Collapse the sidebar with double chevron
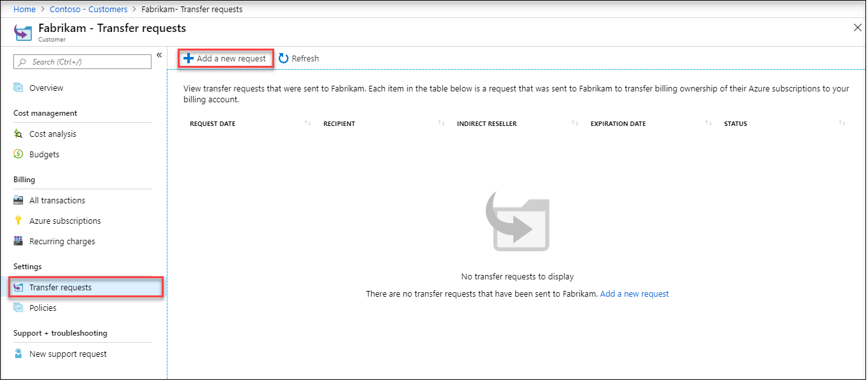This screenshot has height=383, width=868. (x=159, y=55)
